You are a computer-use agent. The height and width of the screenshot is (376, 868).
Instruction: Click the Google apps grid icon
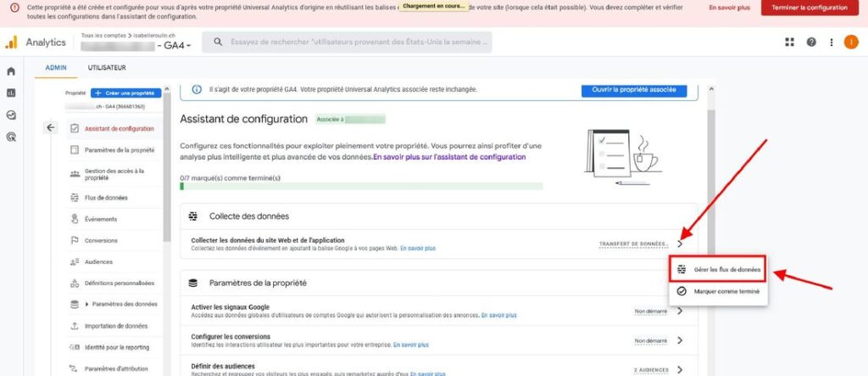pos(790,42)
